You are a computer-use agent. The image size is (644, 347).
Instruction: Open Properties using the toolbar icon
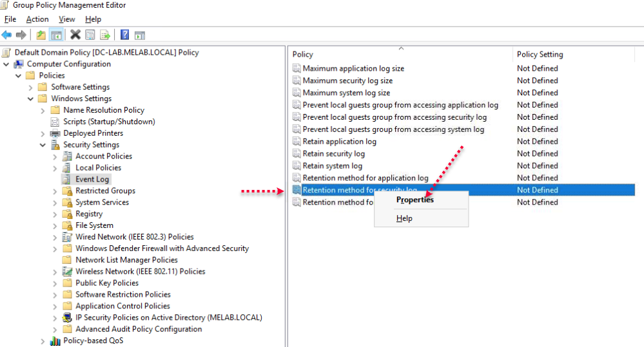[90, 35]
